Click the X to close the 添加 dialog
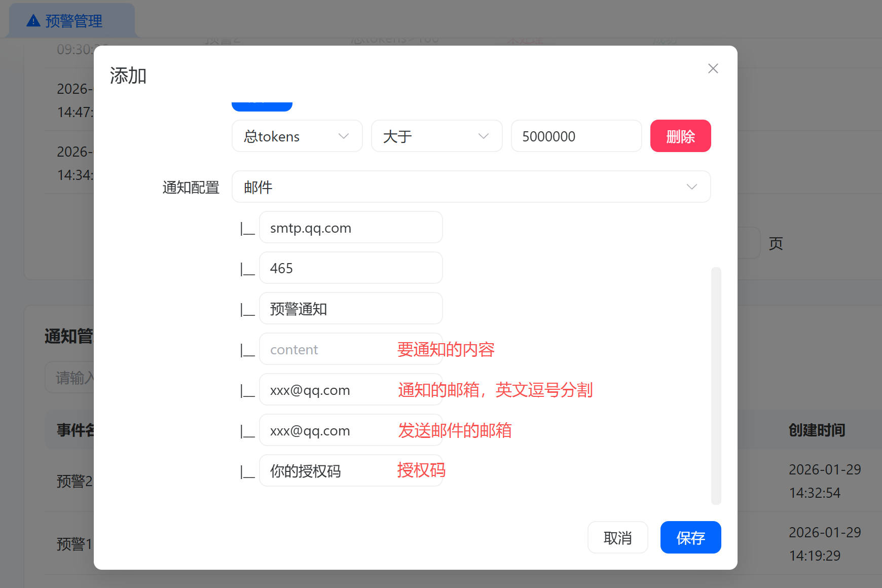This screenshot has width=882, height=588. 713,68
